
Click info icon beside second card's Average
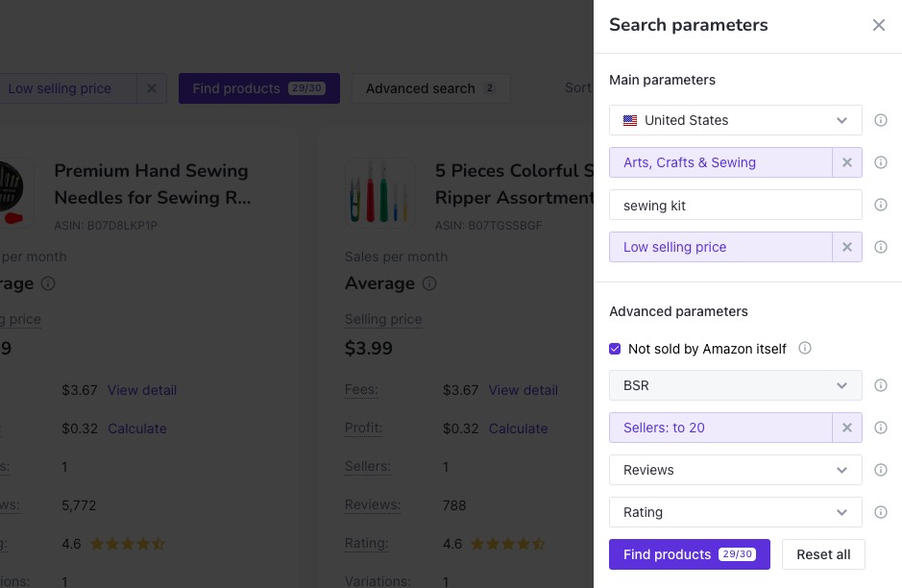(x=429, y=283)
